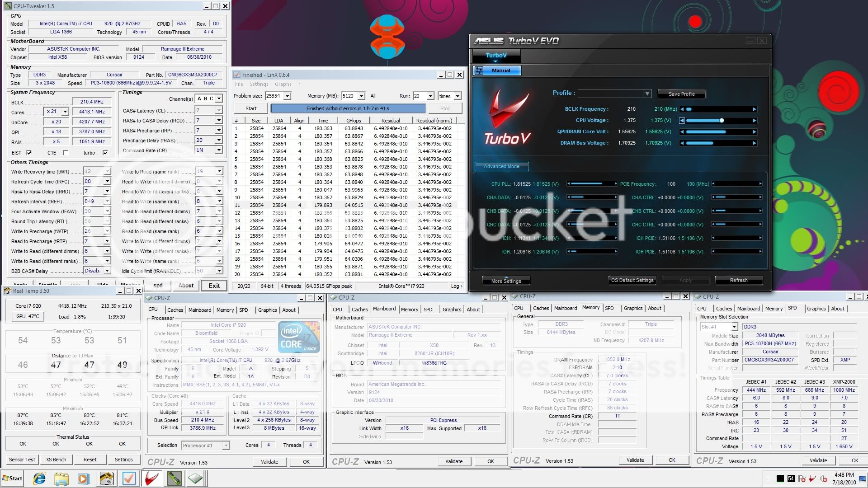Click the muted volume tray icon

(823, 479)
